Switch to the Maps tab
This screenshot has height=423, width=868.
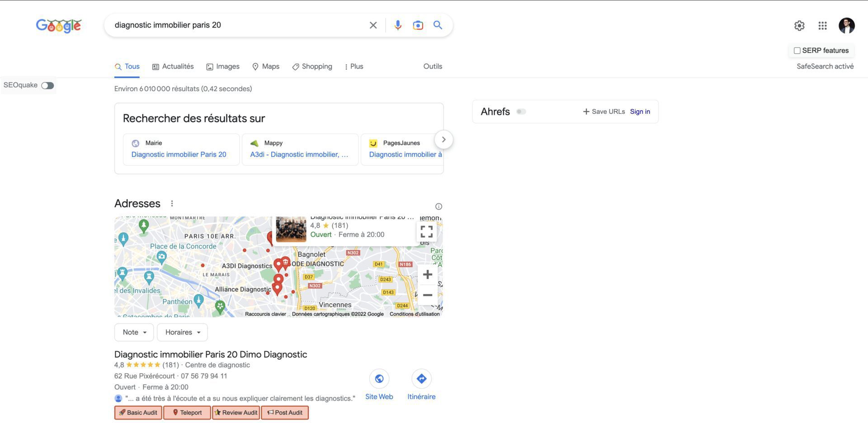(x=266, y=66)
